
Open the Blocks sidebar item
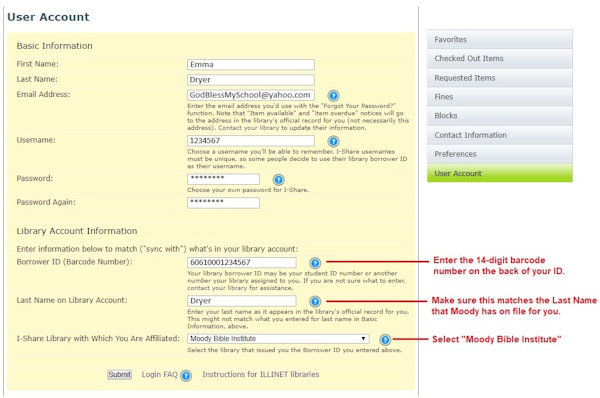tap(500, 116)
